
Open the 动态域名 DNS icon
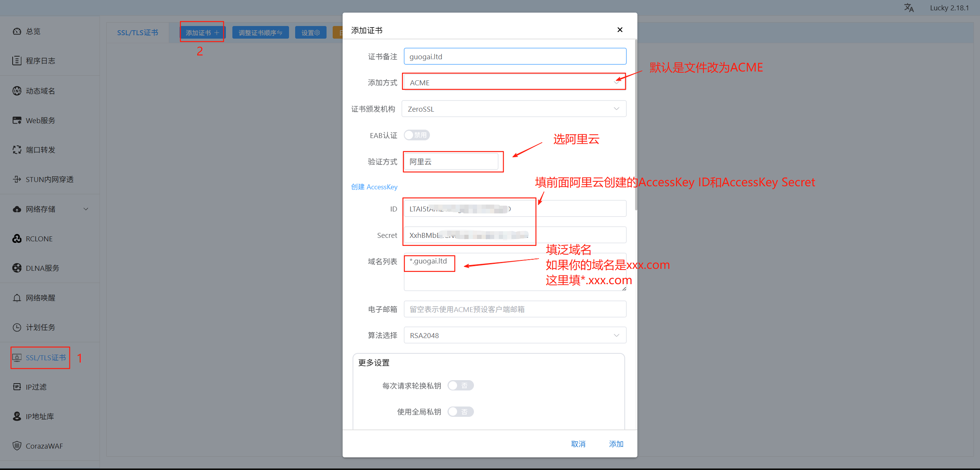pos(17,91)
